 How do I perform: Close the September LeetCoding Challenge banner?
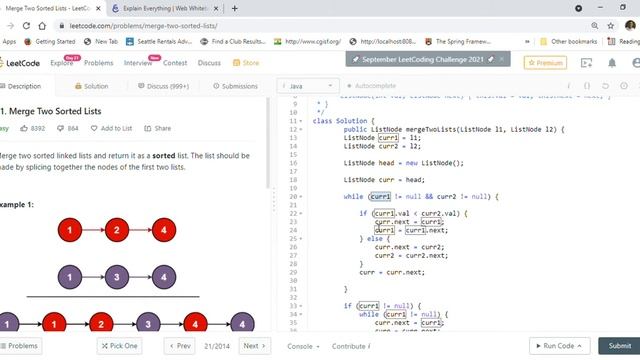502,59
